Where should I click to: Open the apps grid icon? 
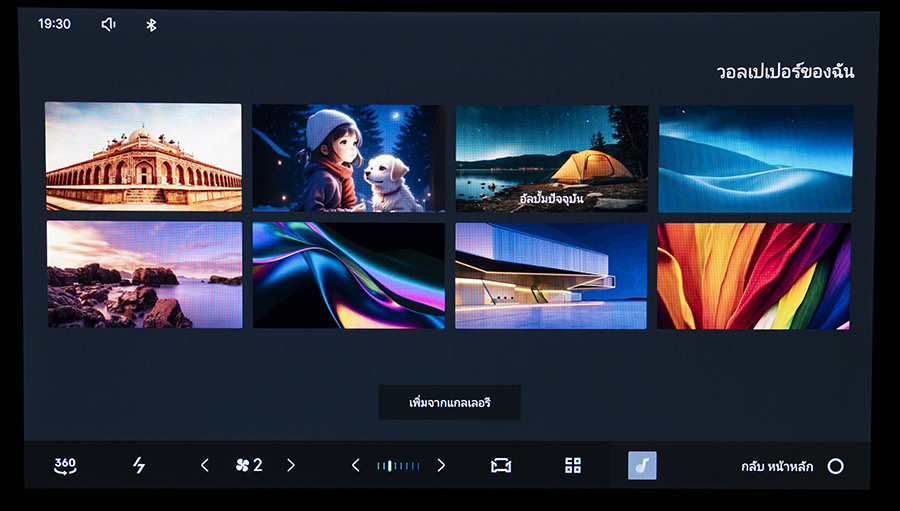[573, 465]
